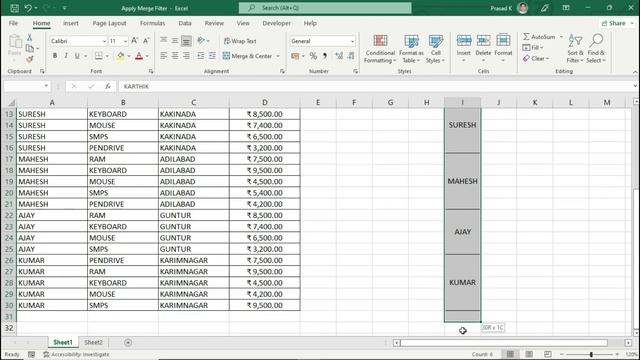The image size is (640, 360).
Task: Open the Sheet2 worksheet tab
Action: click(93, 342)
